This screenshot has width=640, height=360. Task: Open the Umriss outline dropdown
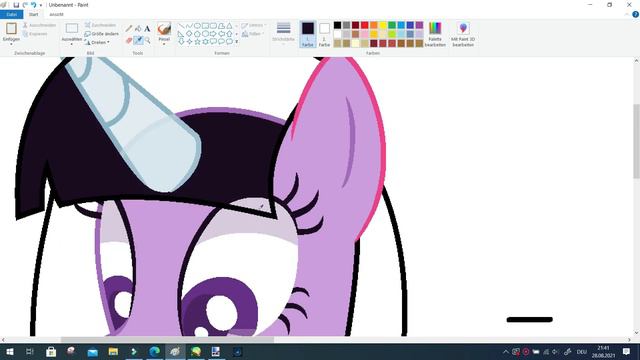click(253, 25)
